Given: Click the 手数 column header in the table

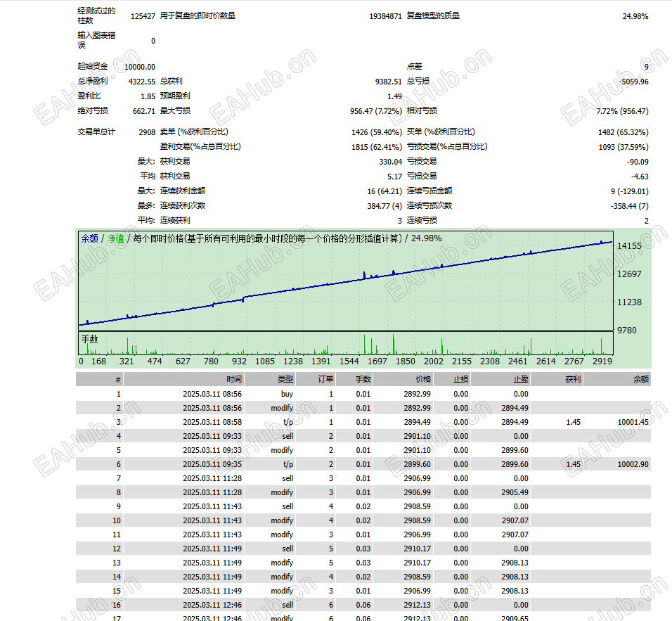Looking at the screenshot, I should click(x=363, y=379).
